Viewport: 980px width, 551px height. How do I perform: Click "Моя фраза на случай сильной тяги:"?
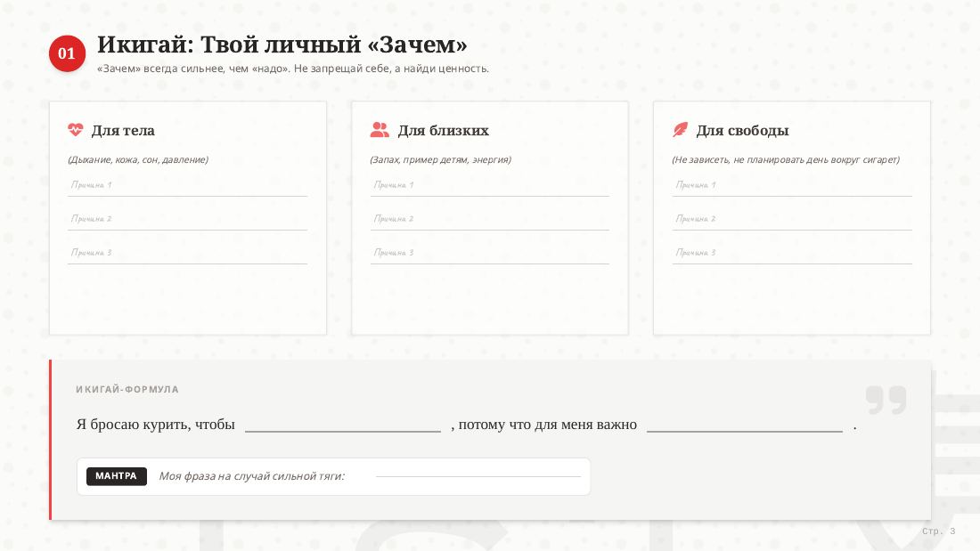point(251,476)
